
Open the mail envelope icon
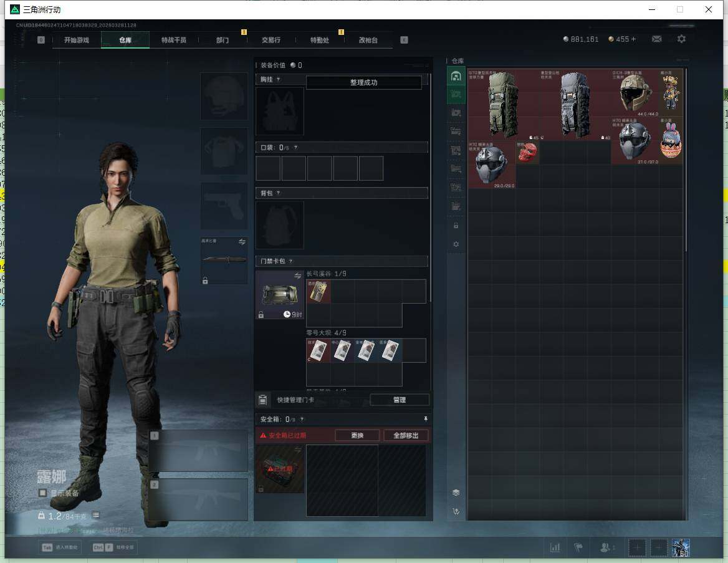pyautogui.click(x=656, y=39)
